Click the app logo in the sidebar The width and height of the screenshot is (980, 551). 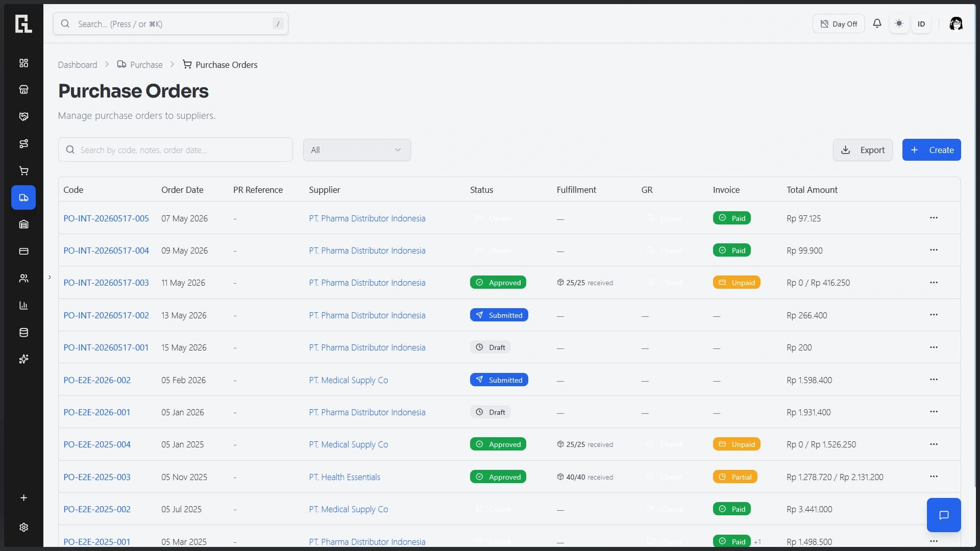pos(23,23)
